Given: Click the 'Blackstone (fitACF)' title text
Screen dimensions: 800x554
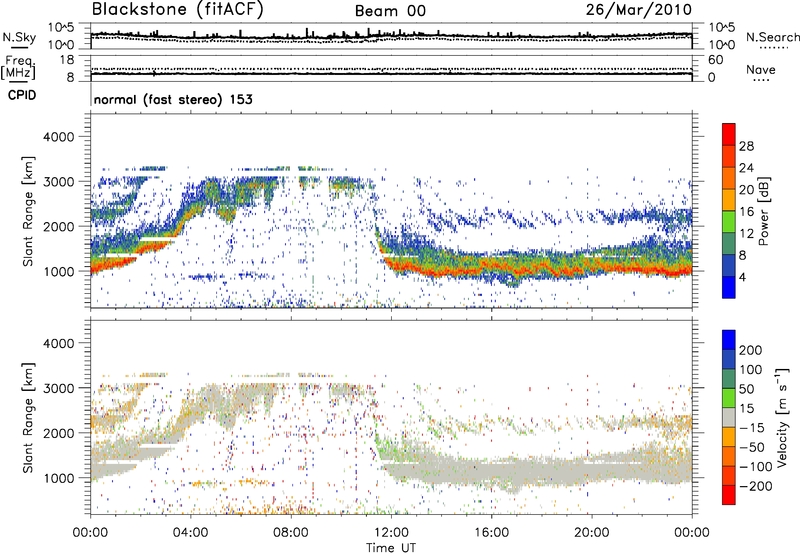Looking at the screenshot, I should pos(178,10).
